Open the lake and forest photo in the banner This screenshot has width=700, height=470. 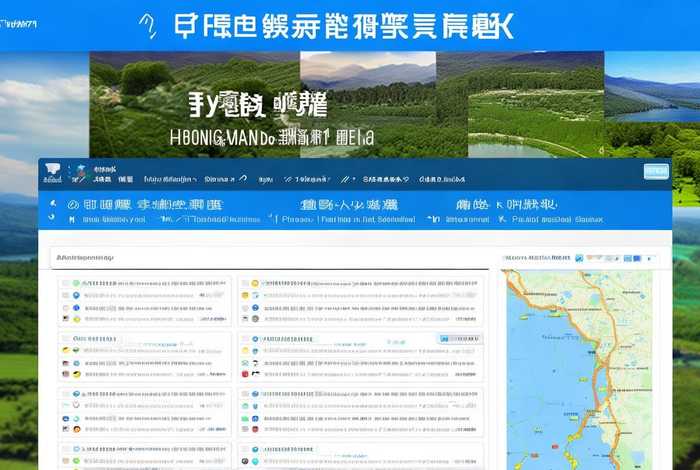(536, 123)
